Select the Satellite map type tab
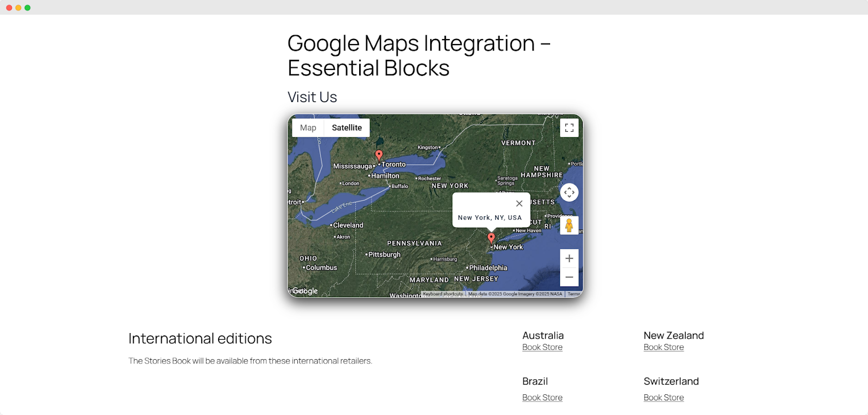 coord(347,128)
